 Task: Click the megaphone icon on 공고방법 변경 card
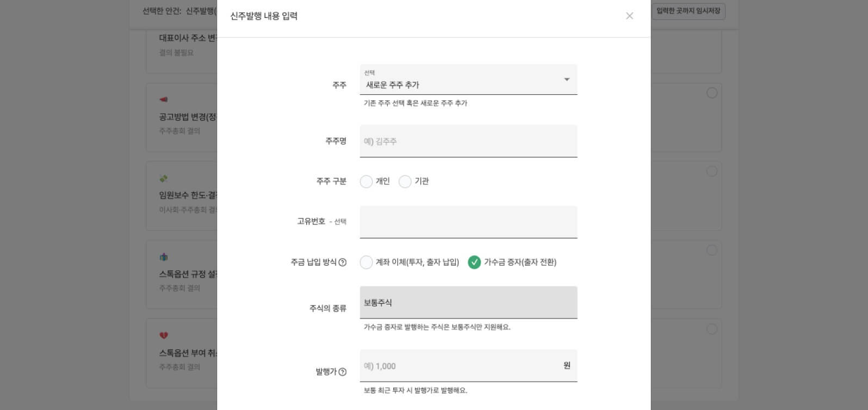click(163, 100)
